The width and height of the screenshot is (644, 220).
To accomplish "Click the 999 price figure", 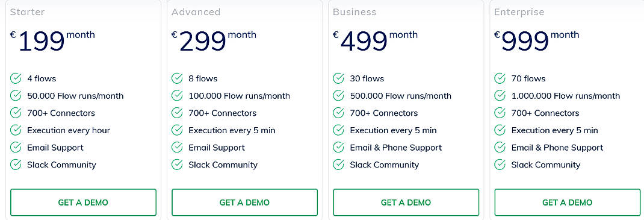I will coord(525,42).
